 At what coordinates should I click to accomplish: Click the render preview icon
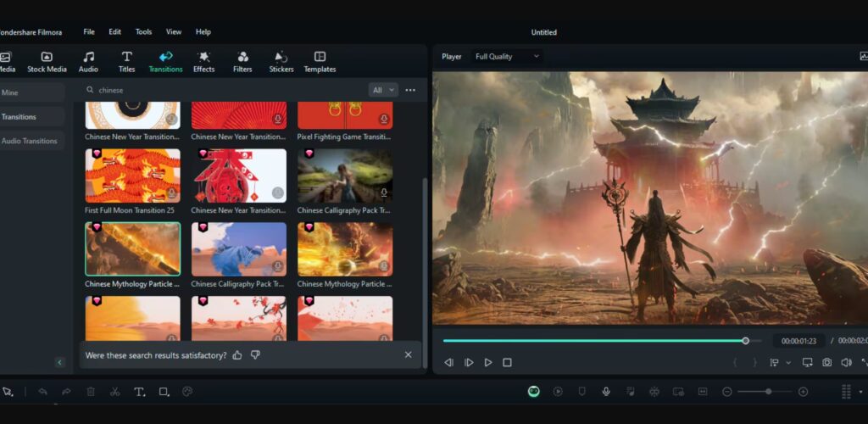click(558, 392)
